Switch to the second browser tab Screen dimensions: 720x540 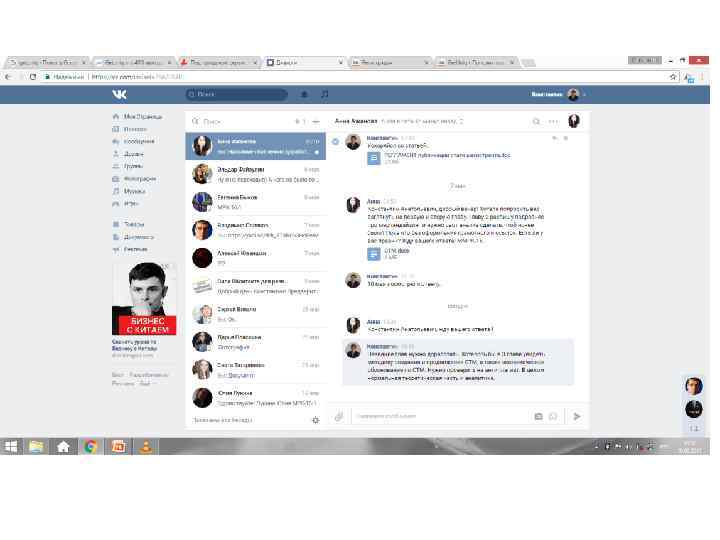pyautogui.click(x=133, y=62)
